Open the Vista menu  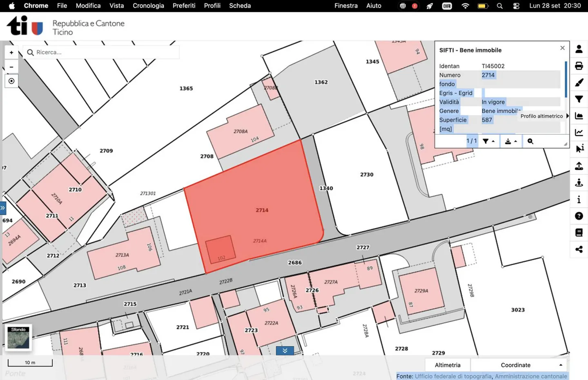(x=116, y=6)
